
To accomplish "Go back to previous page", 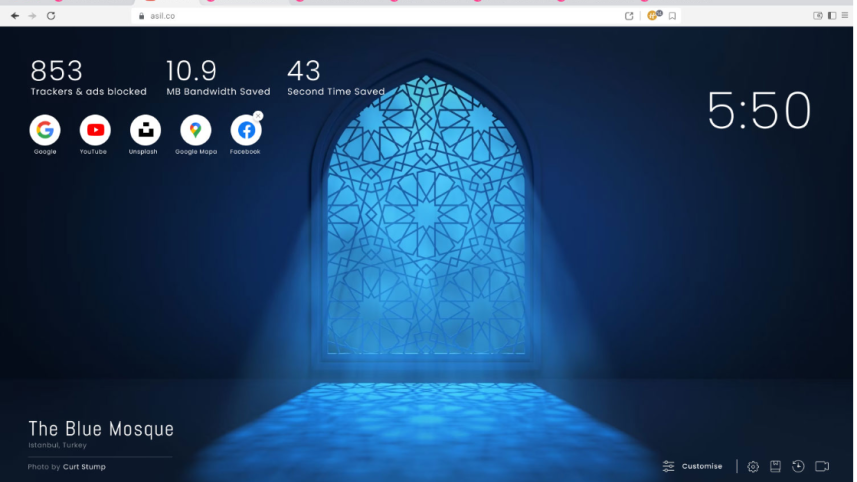I will 15,16.
